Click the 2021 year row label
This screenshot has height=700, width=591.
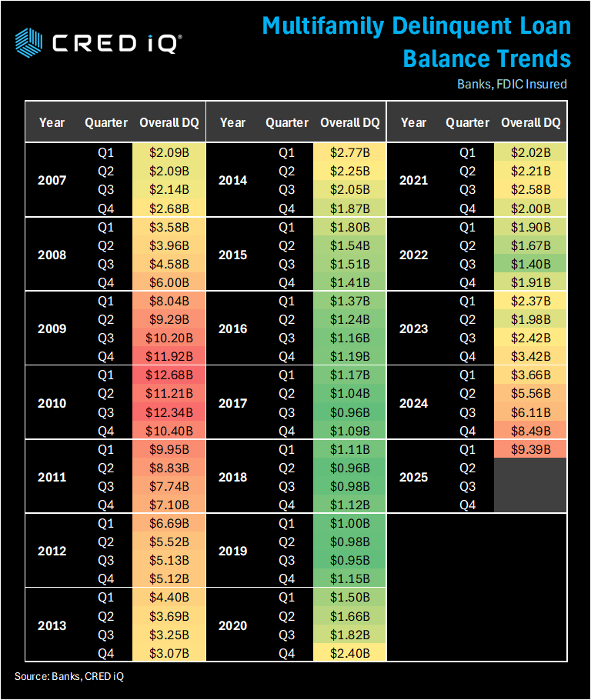pos(413,181)
